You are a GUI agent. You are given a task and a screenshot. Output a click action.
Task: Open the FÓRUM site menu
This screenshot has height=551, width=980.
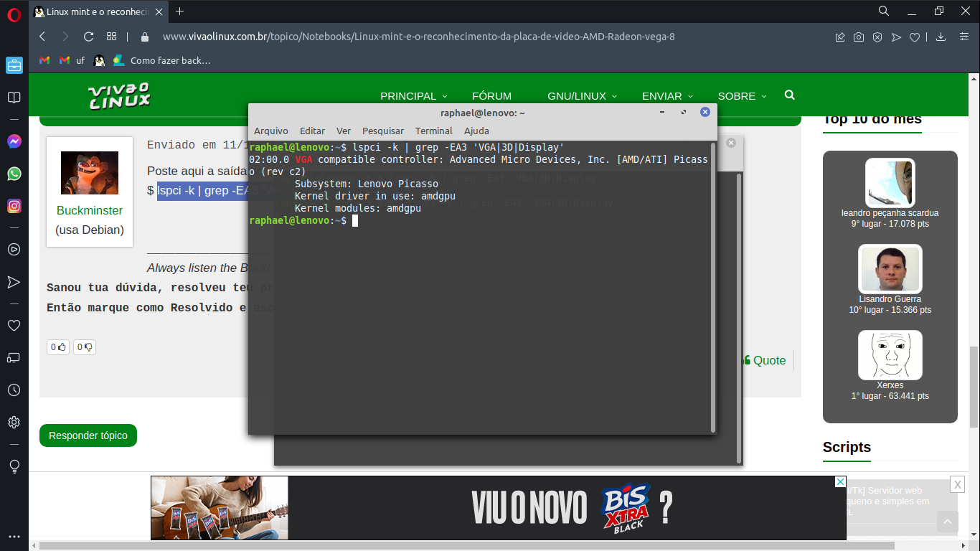tap(492, 95)
